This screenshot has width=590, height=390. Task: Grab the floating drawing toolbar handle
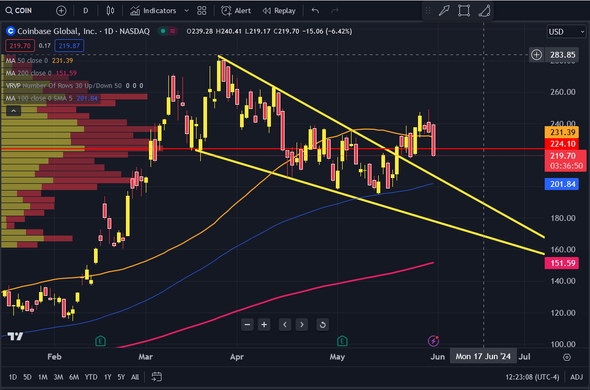(x=428, y=11)
